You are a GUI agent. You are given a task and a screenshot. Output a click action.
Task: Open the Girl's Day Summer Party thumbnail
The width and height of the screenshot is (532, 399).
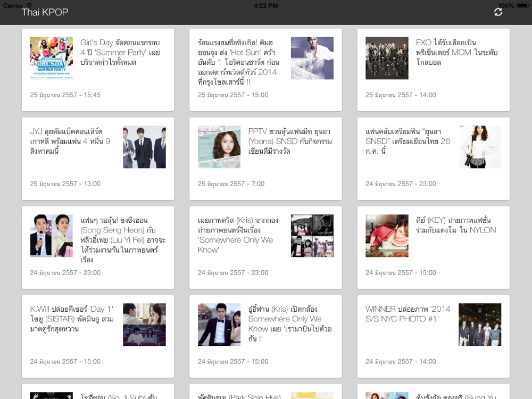51,58
